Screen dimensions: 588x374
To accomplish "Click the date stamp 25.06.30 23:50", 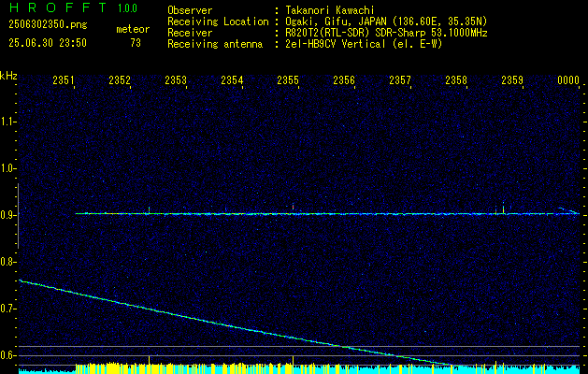I will point(48,43).
